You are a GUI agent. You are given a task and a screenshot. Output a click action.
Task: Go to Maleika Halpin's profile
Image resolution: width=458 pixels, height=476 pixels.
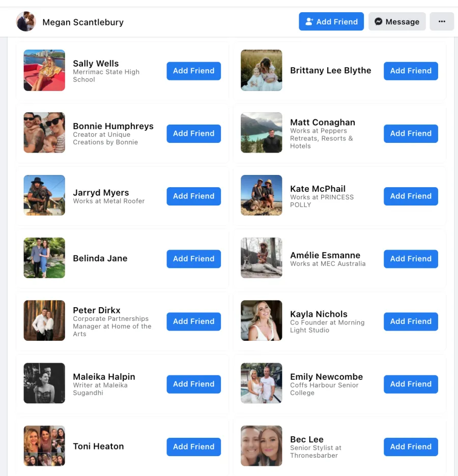click(x=104, y=377)
